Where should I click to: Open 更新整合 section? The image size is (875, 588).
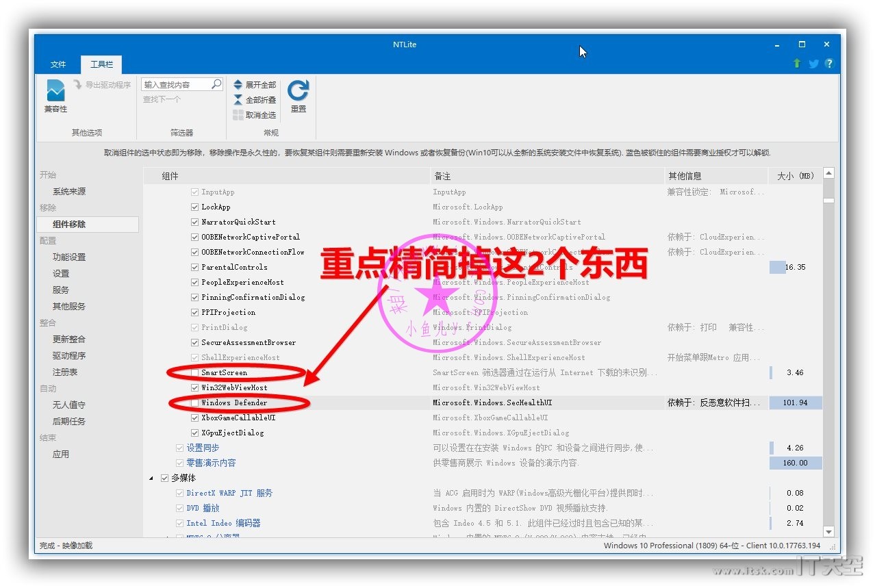click(69, 340)
